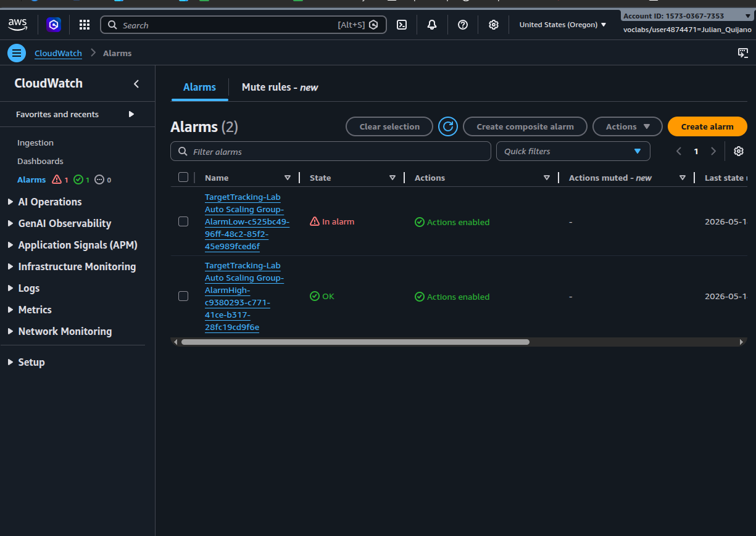
Task: Go to previous page arrow
Action: click(x=679, y=151)
